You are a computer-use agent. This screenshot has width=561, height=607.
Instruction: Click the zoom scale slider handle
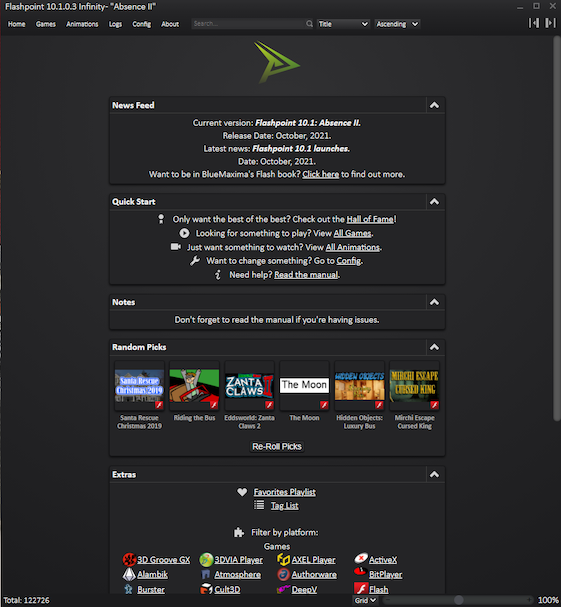coord(459,600)
